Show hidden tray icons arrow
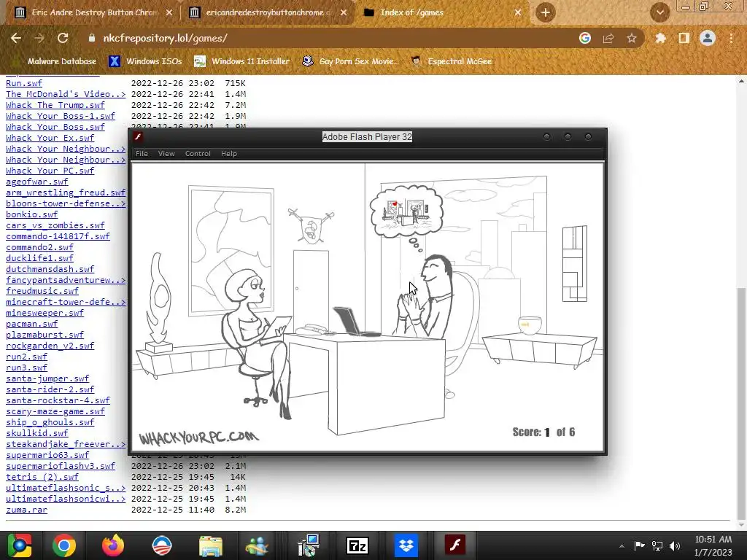This screenshot has width=747, height=560. [x=622, y=546]
